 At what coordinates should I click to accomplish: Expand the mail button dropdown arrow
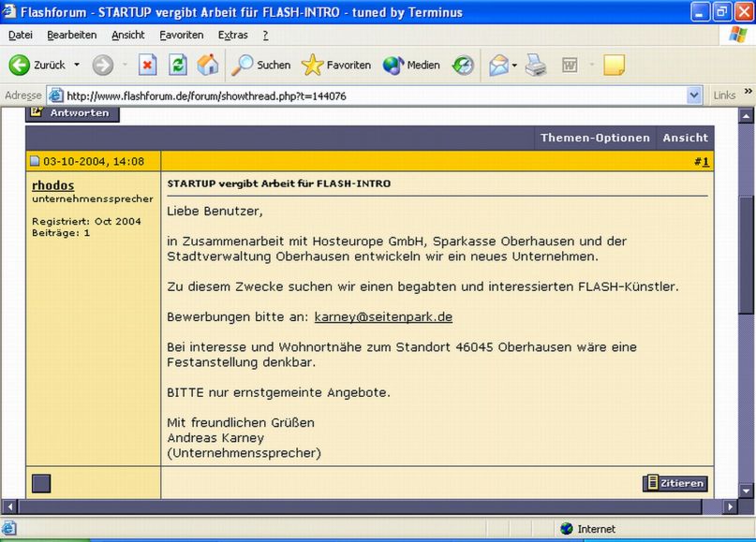[x=514, y=65]
